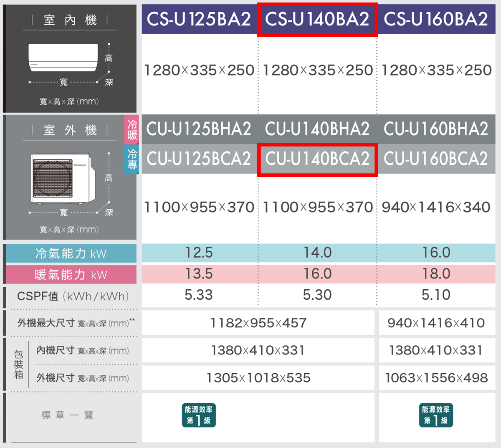The height and width of the screenshot is (448, 501).
Task: Pick the CU-U160BHA2 outdoor model
Action: pos(436,129)
